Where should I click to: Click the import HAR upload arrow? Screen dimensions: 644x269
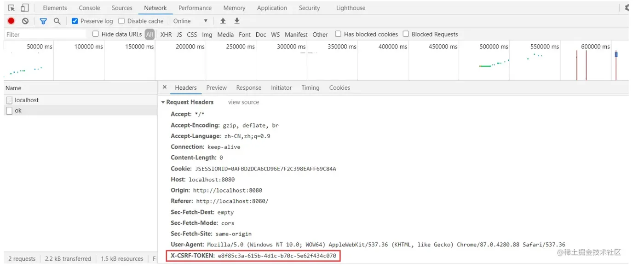[x=223, y=21]
